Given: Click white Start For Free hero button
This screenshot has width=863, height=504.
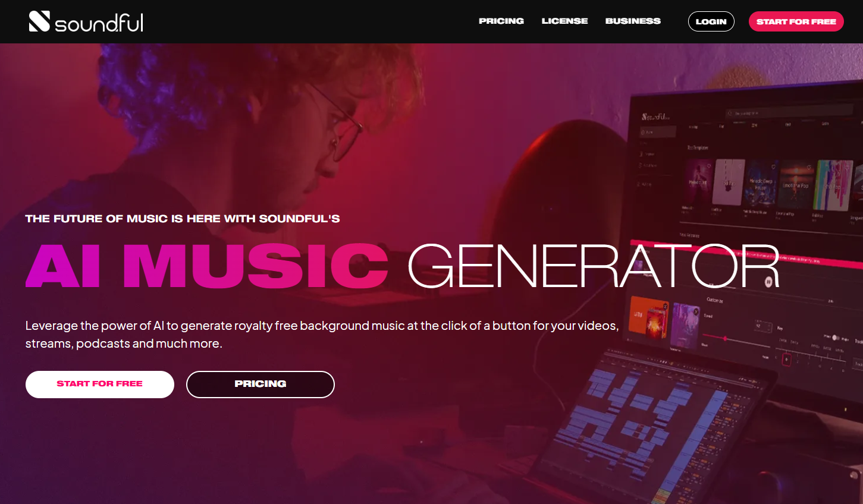Looking at the screenshot, I should (100, 384).
